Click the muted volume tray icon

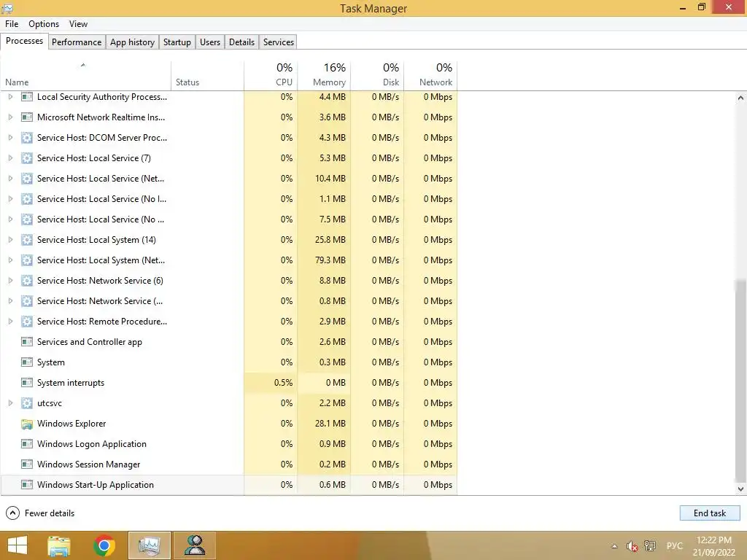(632, 546)
